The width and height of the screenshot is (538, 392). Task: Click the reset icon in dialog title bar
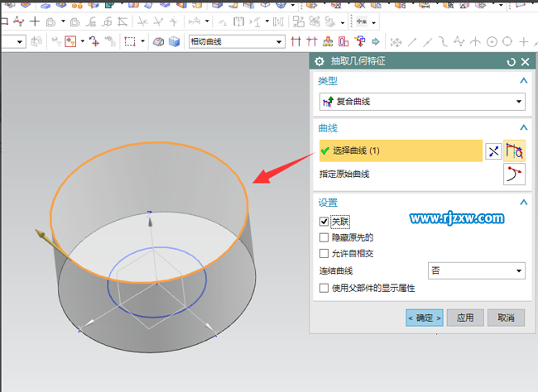511,61
